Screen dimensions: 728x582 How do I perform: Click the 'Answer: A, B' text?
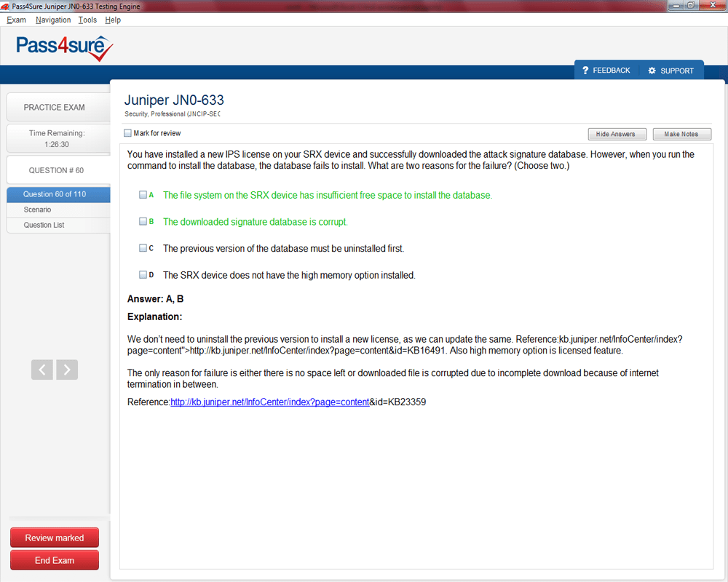tap(156, 299)
